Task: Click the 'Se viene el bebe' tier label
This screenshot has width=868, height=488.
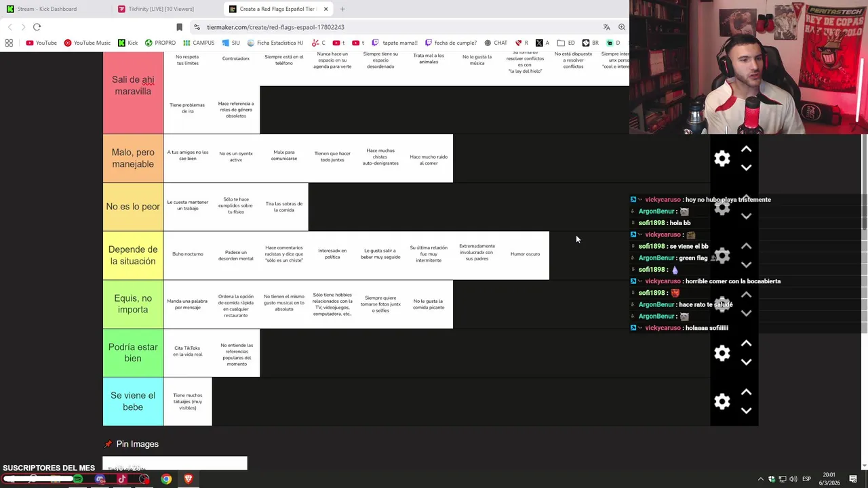Action: (133, 401)
